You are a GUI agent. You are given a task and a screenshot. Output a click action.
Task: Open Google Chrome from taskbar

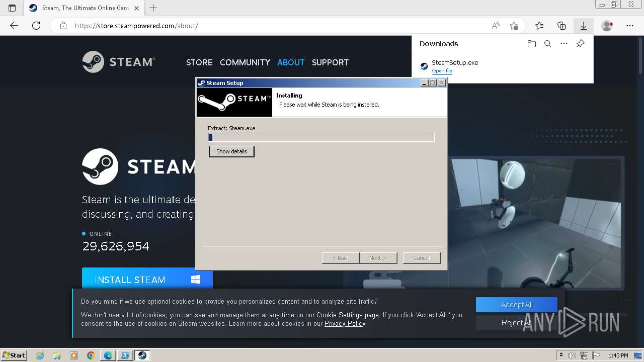[91, 355]
